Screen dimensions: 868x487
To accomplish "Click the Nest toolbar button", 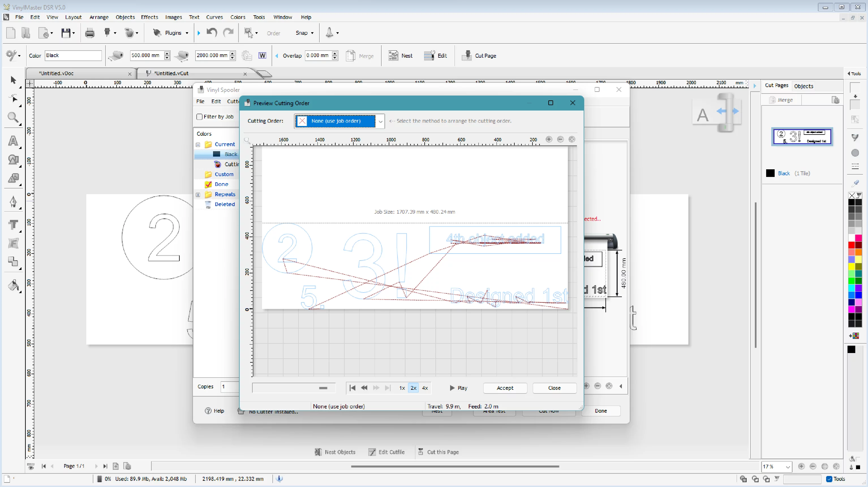I will (400, 55).
